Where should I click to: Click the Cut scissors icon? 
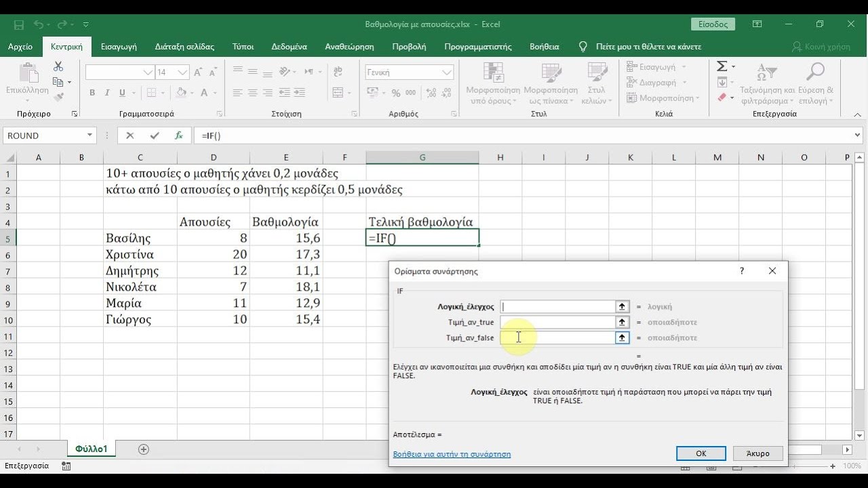coord(58,66)
